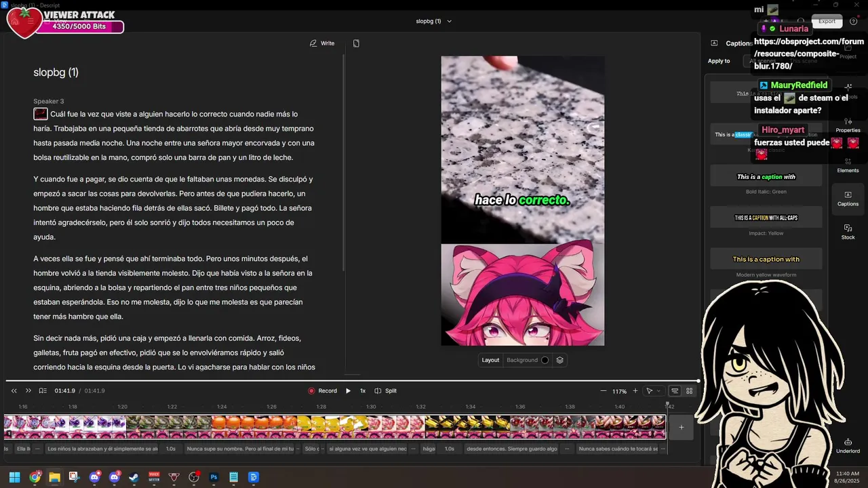Viewport: 868px width, 488px height.
Task: Open the Layout options below the preview
Action: click(490, 360)
